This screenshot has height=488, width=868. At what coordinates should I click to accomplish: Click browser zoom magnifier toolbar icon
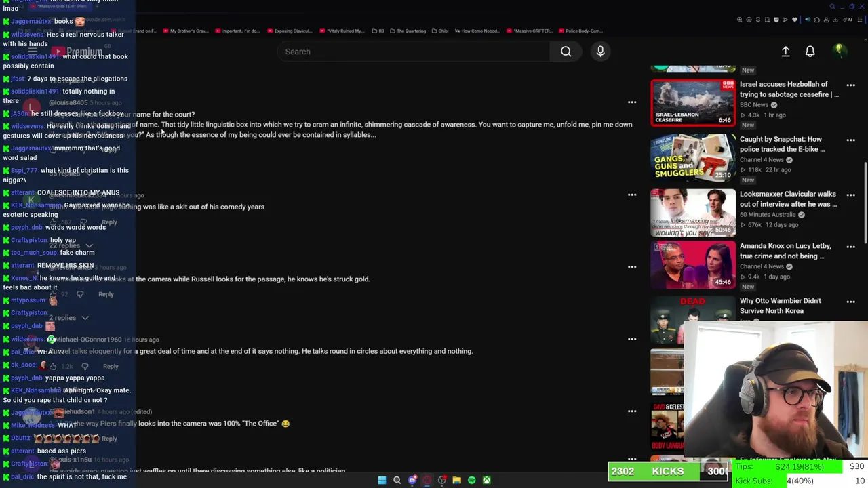[x=739, y=20]
